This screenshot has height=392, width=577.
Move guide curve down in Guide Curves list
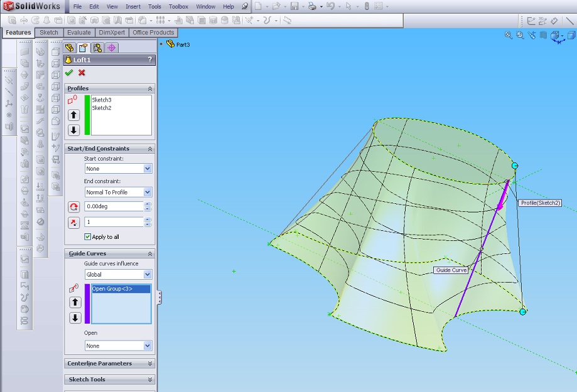tap(75, 318)
